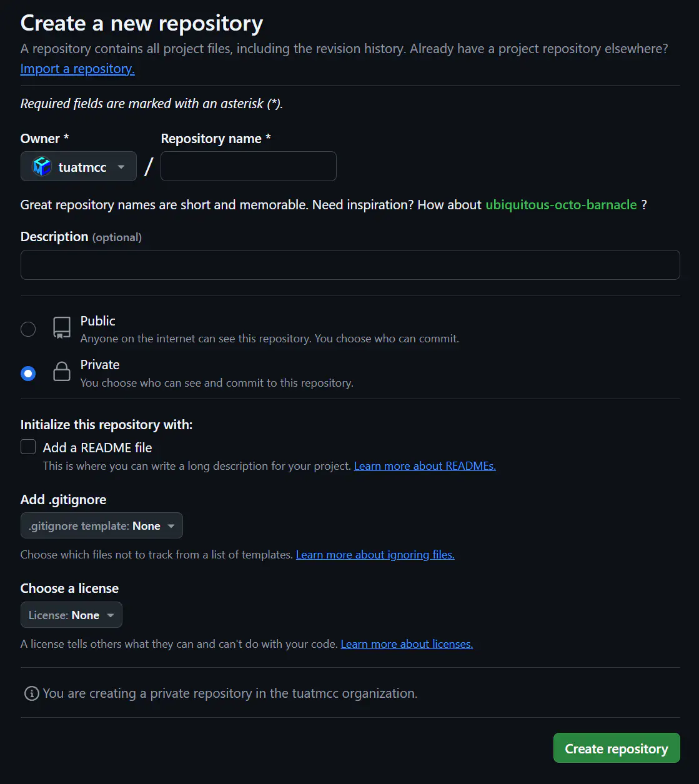Click the info icon beside private repository notice
The width and height of the screenshot is (699, 784).
pyautogui.click(x=31, y=693)
